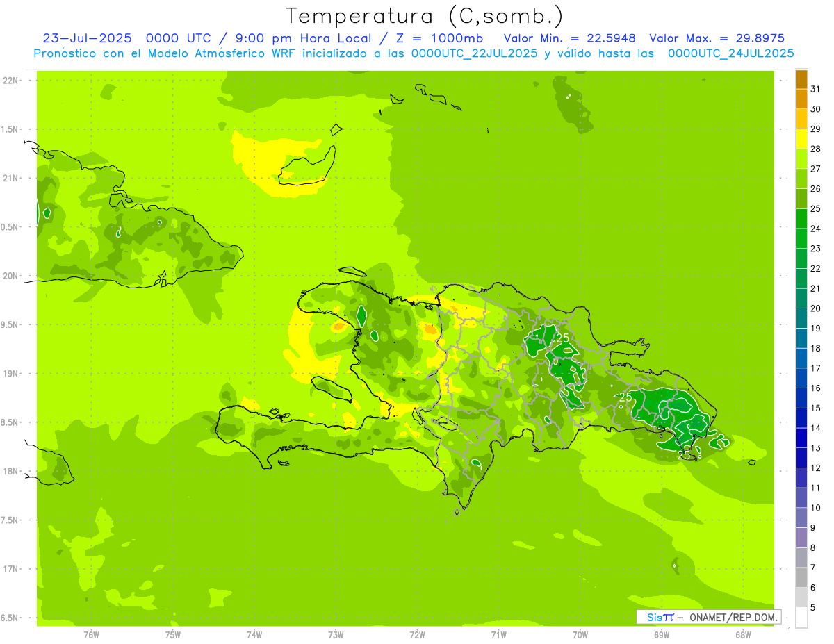
Task: Click the latitude axis label "18N"
Action: pyautogui.click(x=11, y=471)
